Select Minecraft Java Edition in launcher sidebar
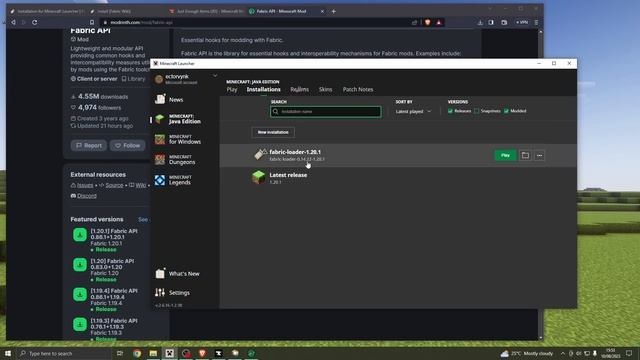Image resolution: width=640 pixels, height=360 pixels. click(x=178, y=119)
